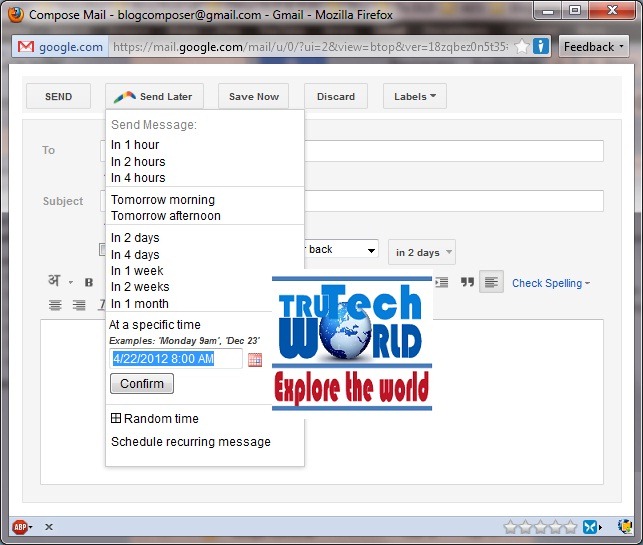This screenshot has width=643, height=545.
Task: Open the Hindi input tools icon
Action: tap(54, 281)
